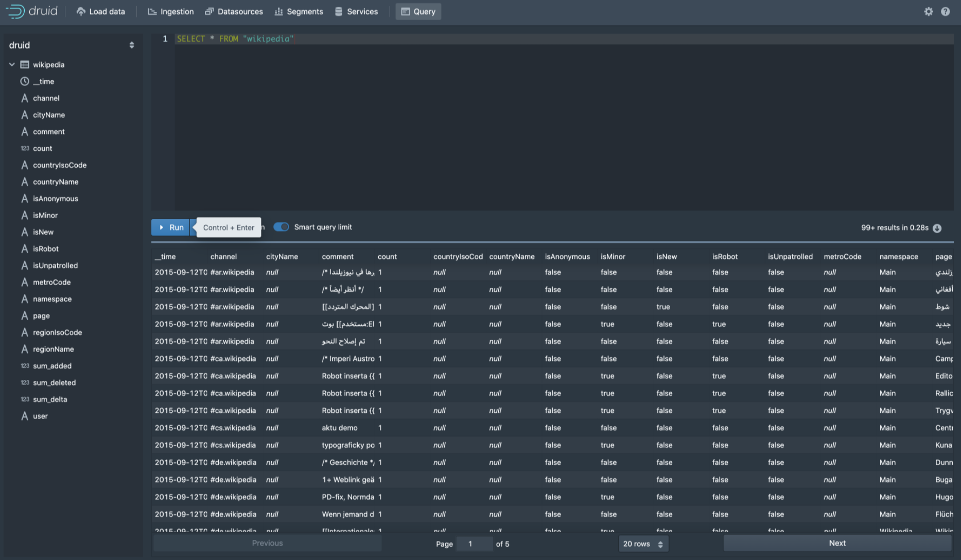Select the Query tab
Screen dimensions: 961x560
(418, 11)
